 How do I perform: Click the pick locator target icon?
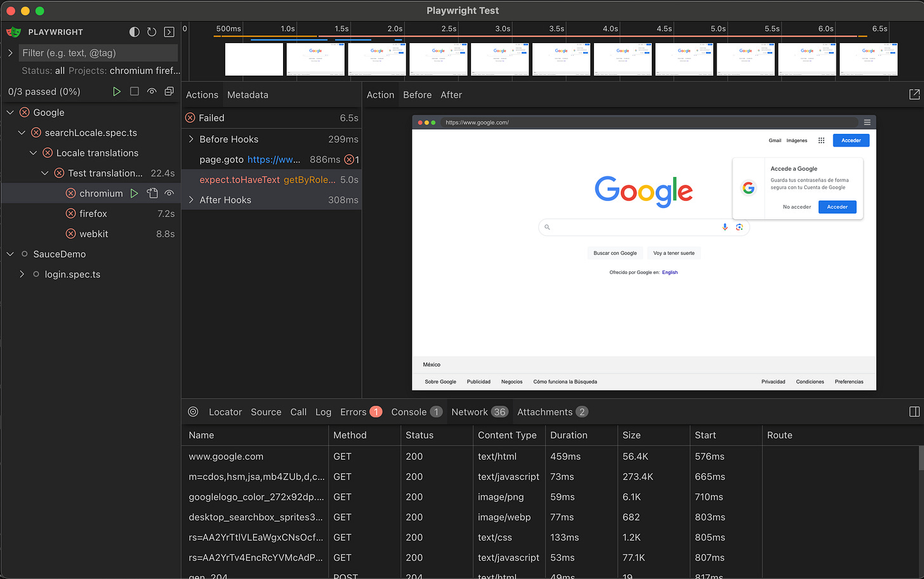194,412
